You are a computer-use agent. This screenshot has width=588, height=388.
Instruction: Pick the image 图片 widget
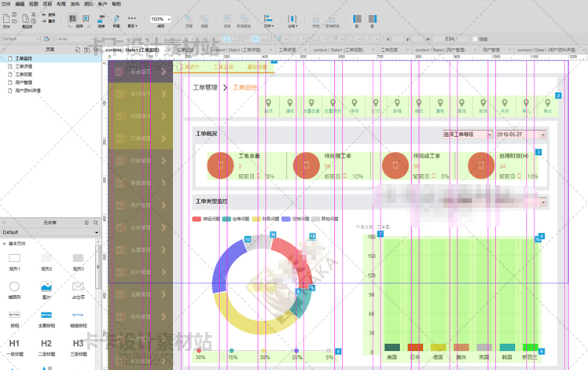[46, 290]
